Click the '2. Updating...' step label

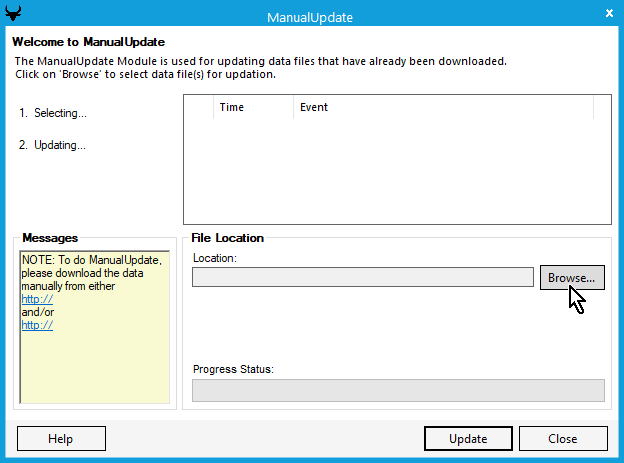[53, 145]
